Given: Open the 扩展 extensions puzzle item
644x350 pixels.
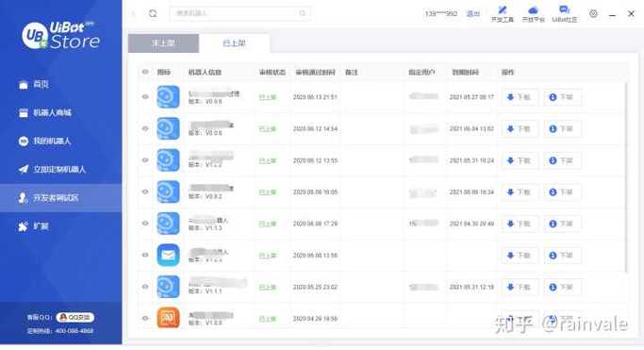Looking at the screenshot, I should coord(34,226).
